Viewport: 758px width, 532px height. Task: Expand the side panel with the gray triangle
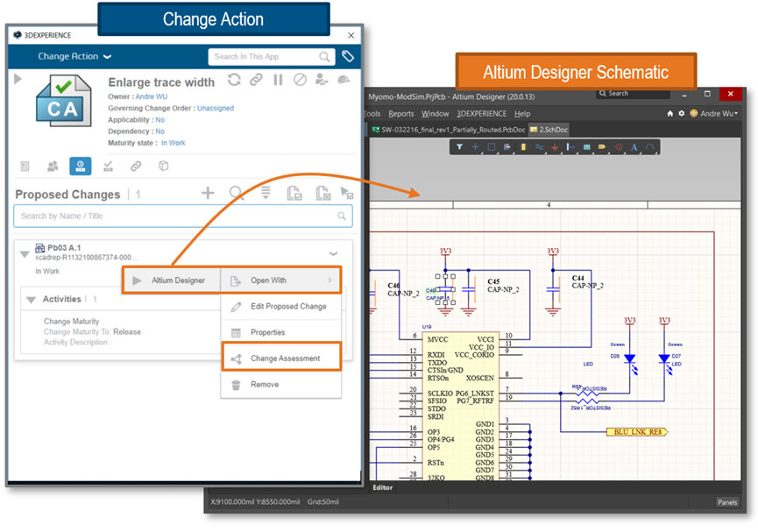click(18, 78)
